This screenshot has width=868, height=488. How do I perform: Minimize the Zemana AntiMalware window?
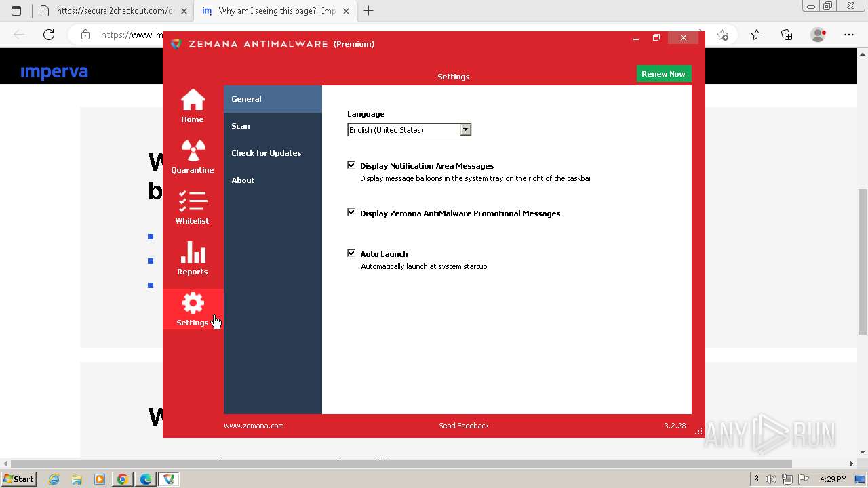tap(636, 38)
